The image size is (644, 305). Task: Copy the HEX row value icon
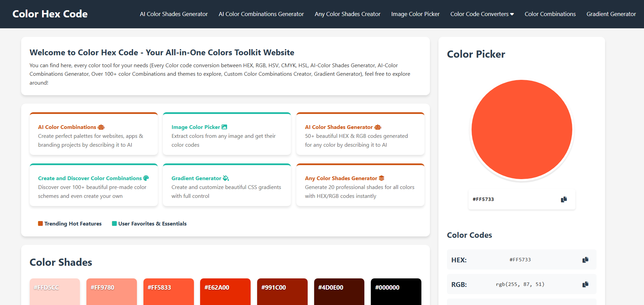585,260
